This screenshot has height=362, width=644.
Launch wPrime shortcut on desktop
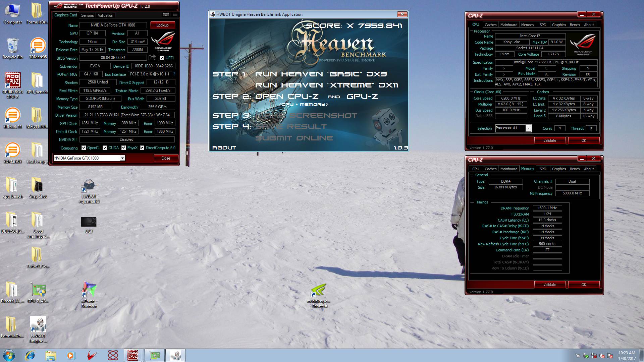(x=89, y=294)
